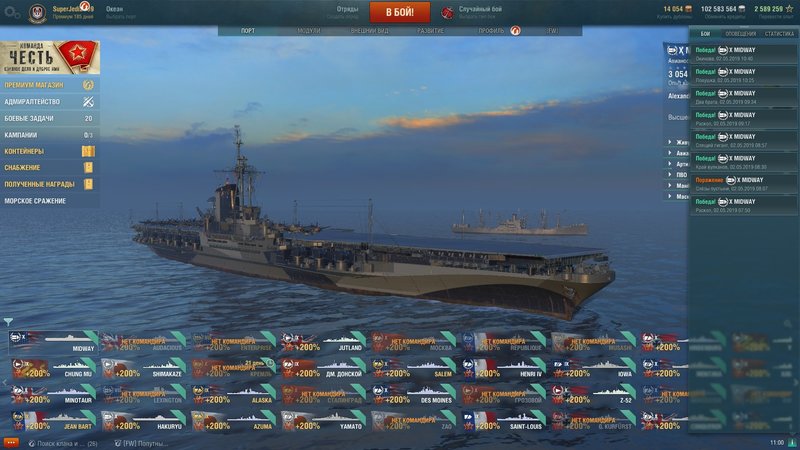Click the clan emblem avatar

[x=37, y=13]
